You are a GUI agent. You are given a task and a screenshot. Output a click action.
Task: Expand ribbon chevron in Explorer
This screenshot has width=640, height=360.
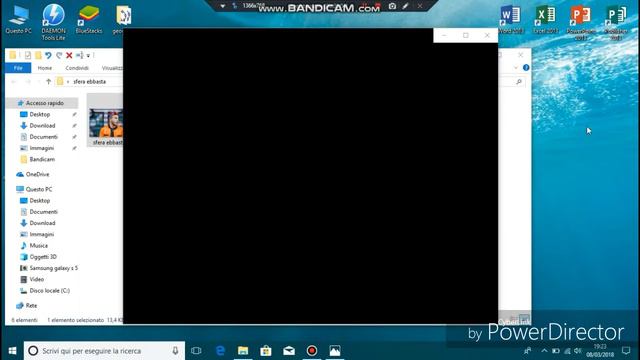click(x=516, y=67)
